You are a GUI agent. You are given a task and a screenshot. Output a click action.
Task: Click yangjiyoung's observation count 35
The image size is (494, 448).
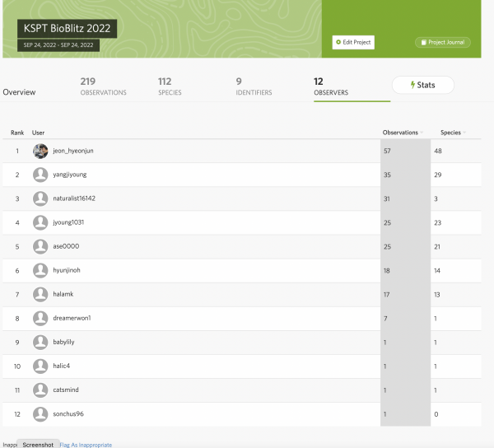click(x=387, y=175)
